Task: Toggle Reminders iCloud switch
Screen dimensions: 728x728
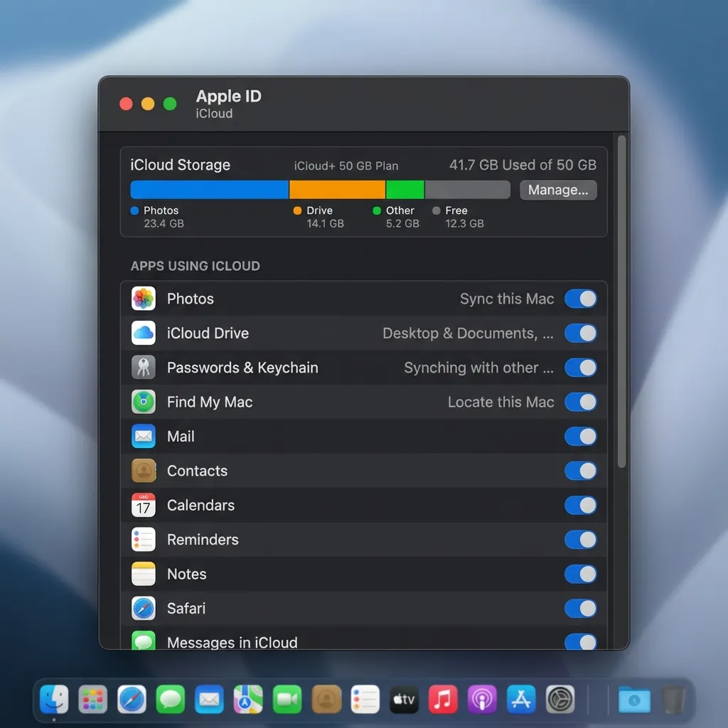Action: click(580, 539)
